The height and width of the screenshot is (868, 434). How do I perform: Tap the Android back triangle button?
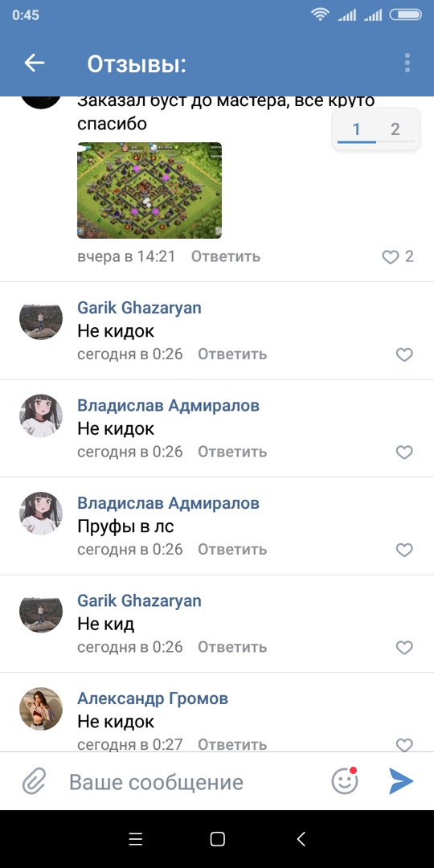pyautogui.click(x=301, y=839)
